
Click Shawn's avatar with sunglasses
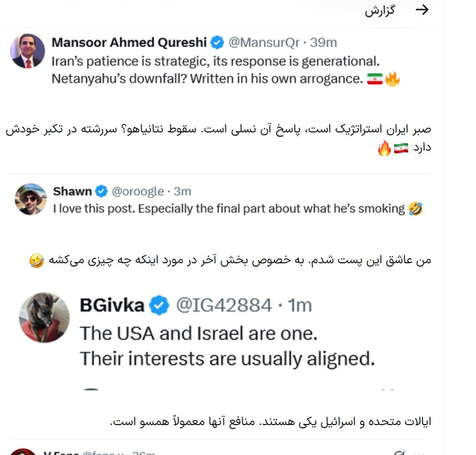pos(30,199)
